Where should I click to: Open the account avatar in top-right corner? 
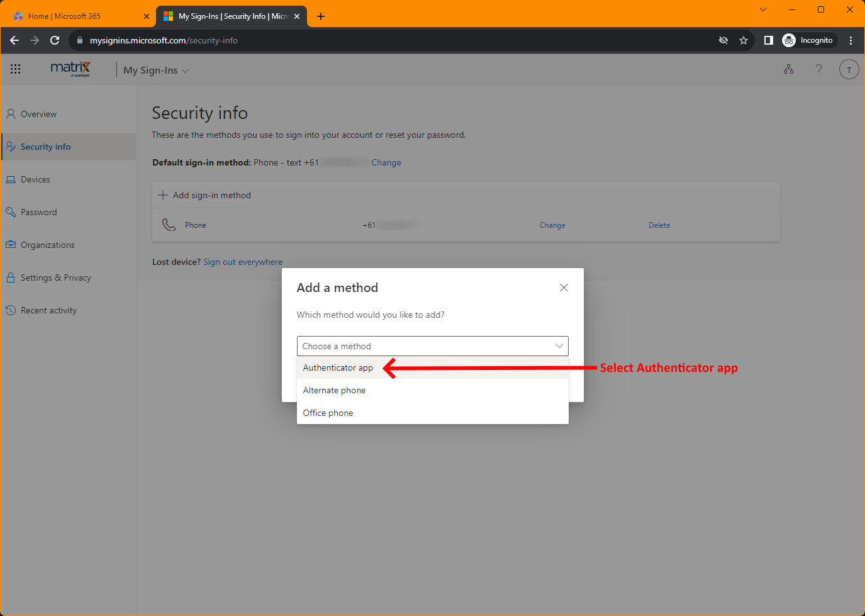coord(849,69)
